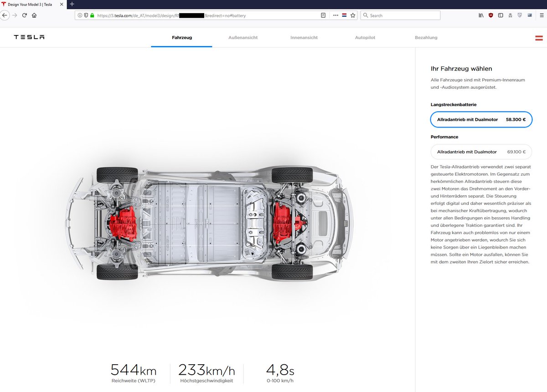547x392 pixels.
Task: Open the Autopilot tab
Action: 365,37
